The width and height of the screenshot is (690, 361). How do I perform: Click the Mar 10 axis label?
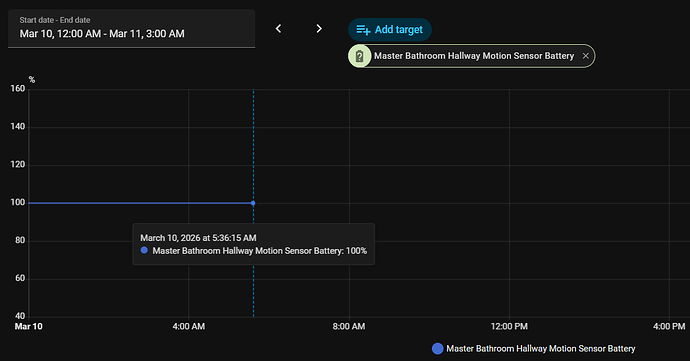29,327
